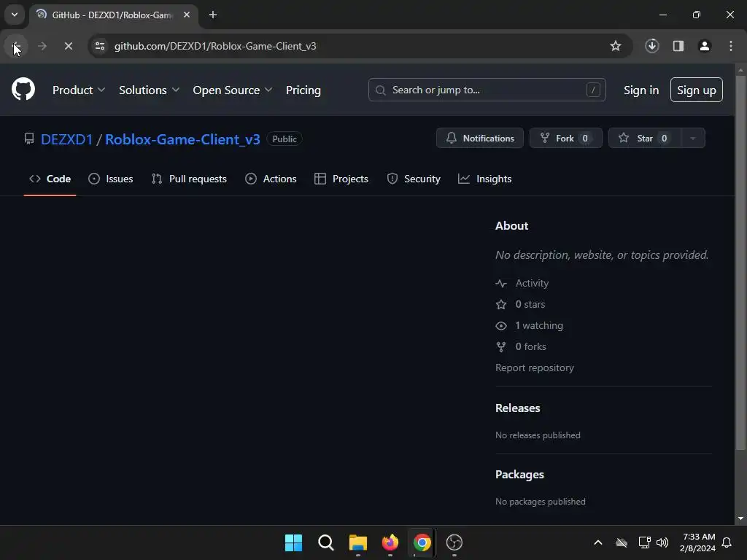The height and width of the screenshot is (560, 747).
Task: Click the scrollbar down arrow
Action: tap(740, 518)
